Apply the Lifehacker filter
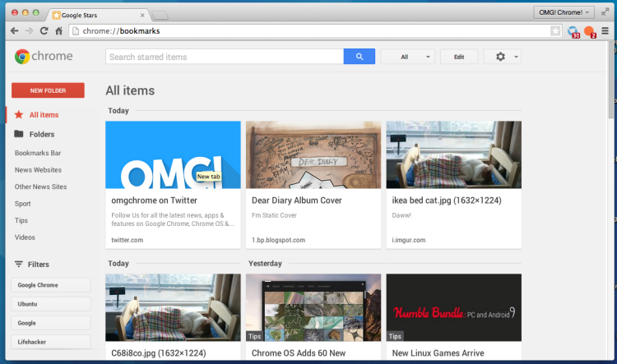 click(x=51, y=342)
